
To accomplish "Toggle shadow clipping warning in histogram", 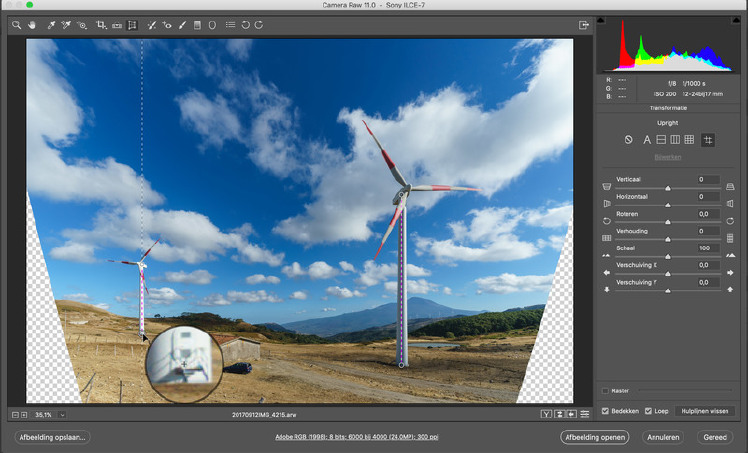I will [x=601, y=20].
